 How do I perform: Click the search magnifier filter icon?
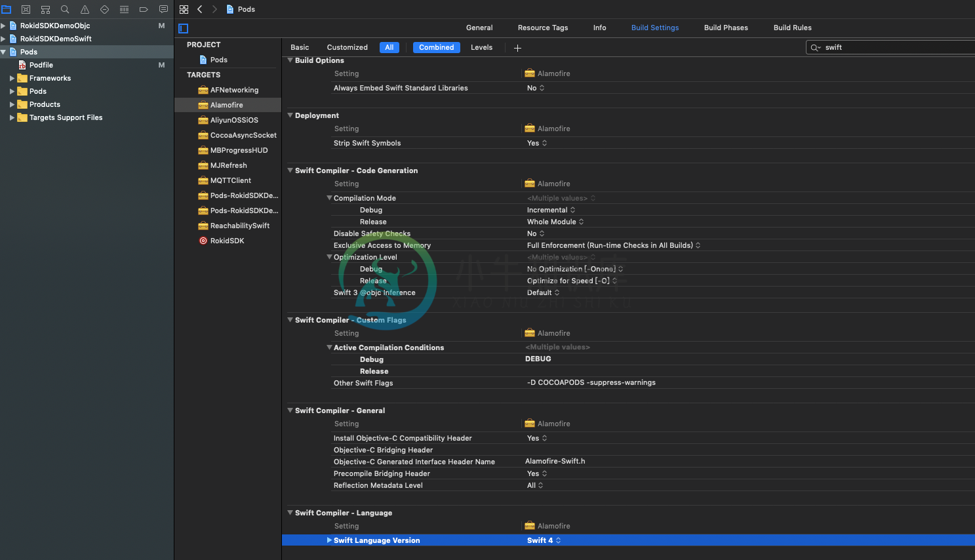pyautogui.click(x=816, y=47)
